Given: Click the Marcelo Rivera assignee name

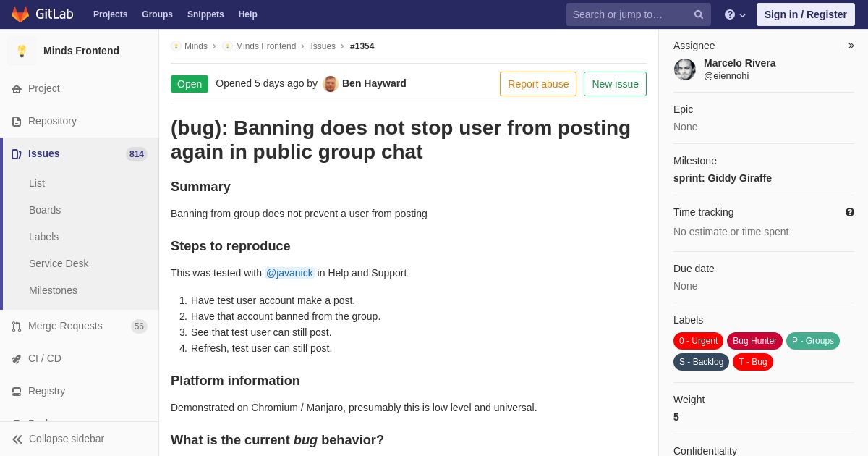Looking at the screenshot, I should click(x=739, y=63).
